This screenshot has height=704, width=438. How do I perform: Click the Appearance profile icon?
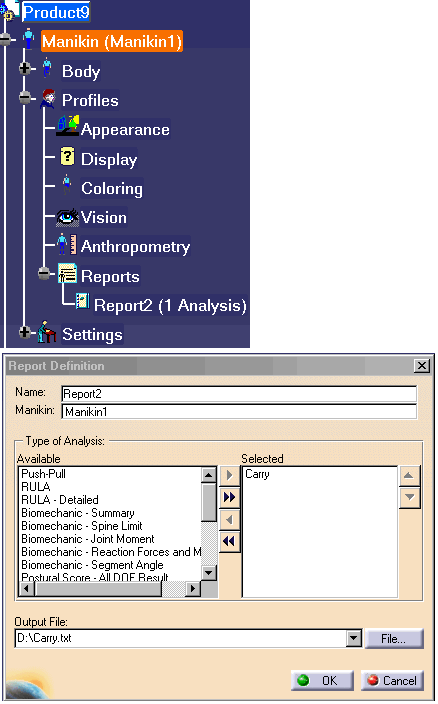click(67, 126)
